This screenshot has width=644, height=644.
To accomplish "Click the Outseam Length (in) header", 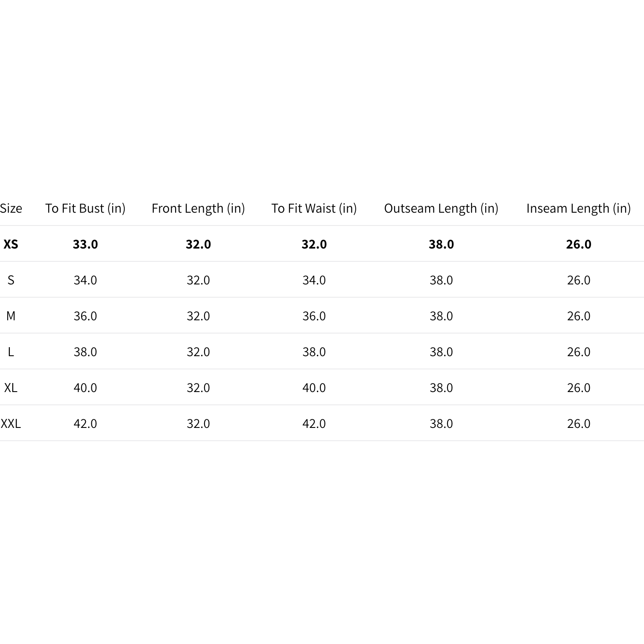I will click(441, 208).
